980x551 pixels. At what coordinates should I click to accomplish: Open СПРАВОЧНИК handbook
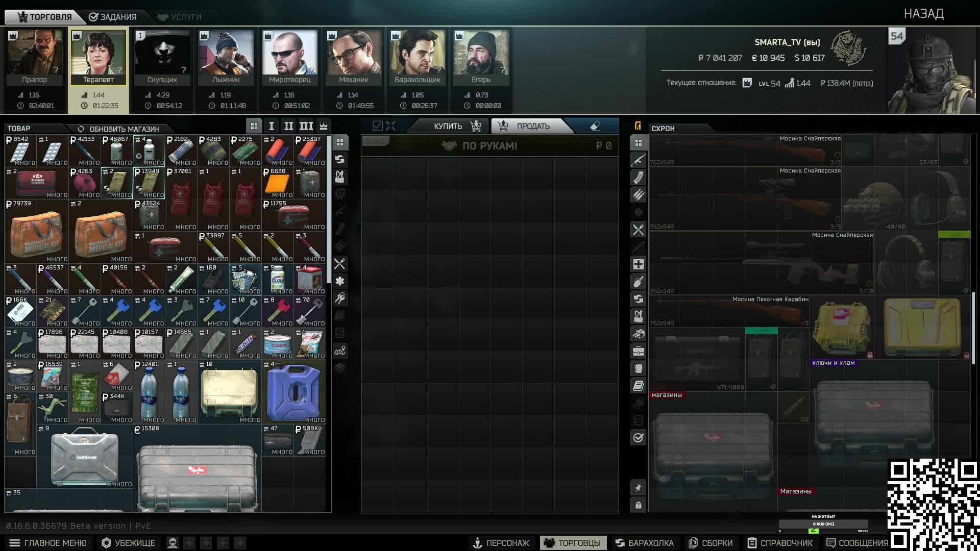(780, 543)
